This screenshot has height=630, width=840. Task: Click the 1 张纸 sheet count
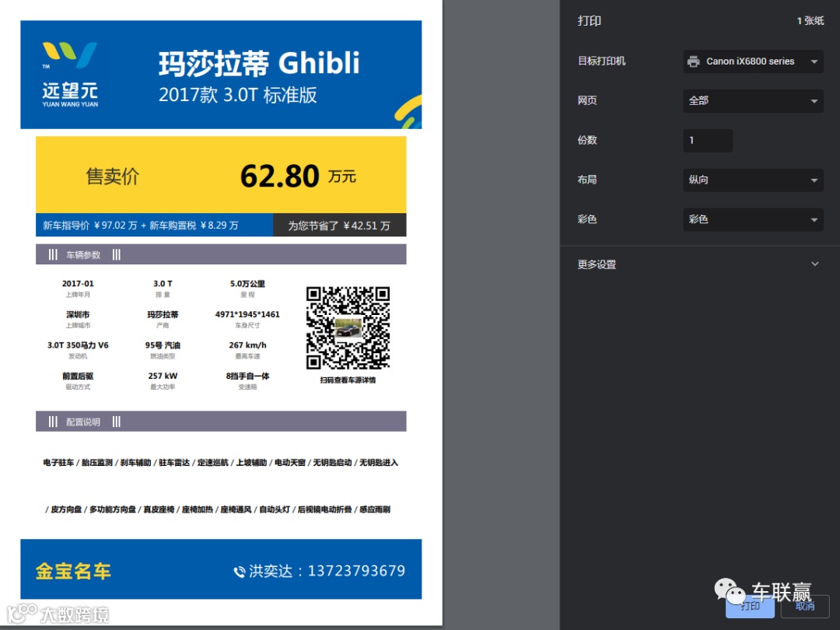coord(810,21)
